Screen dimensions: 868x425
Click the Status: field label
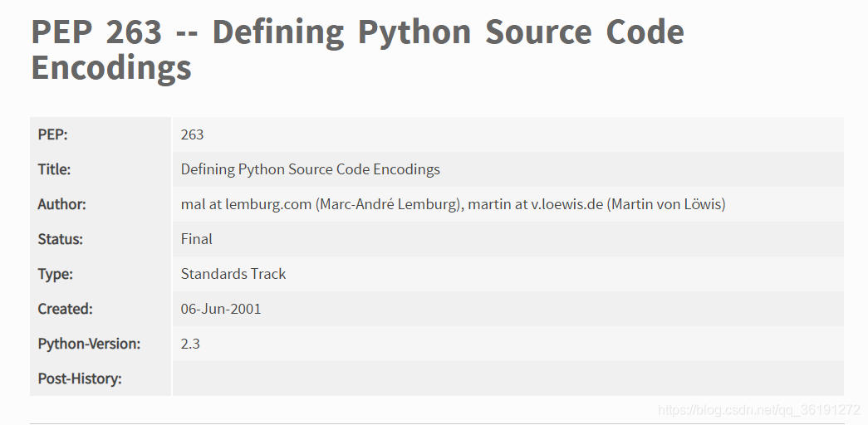[61, 239]
